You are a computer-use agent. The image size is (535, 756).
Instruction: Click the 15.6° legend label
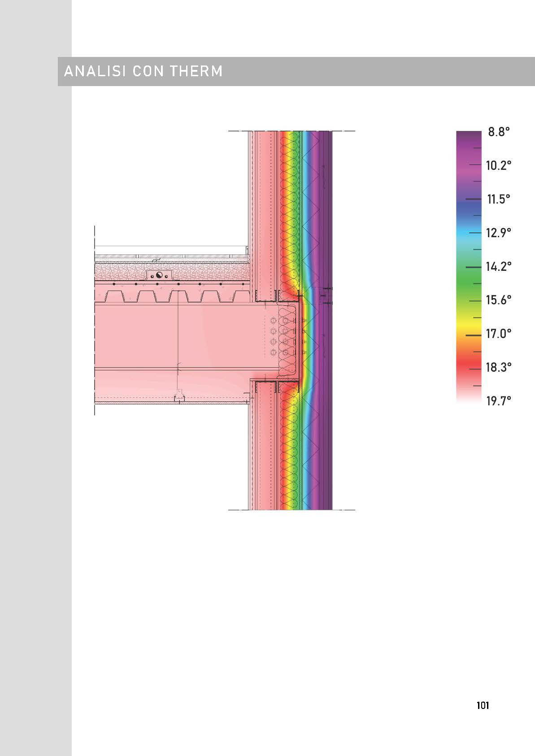(x=499, y=300)
